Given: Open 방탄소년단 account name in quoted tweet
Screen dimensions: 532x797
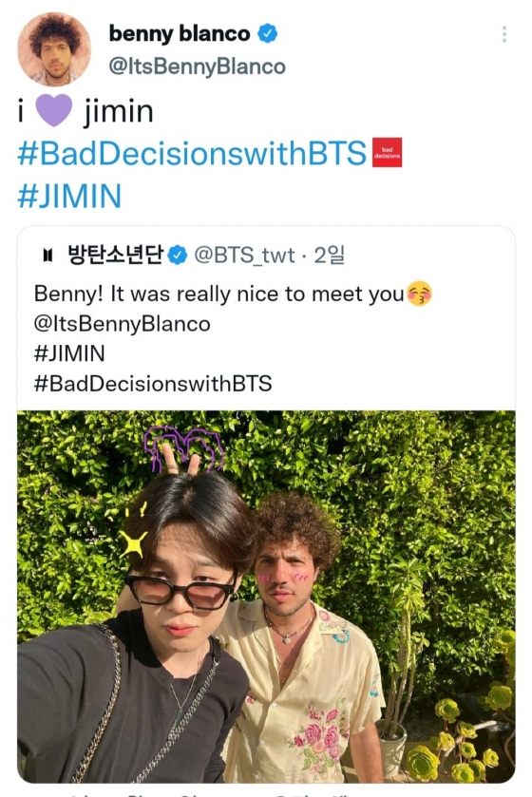Looking at the screenshot, I should 115,255.
